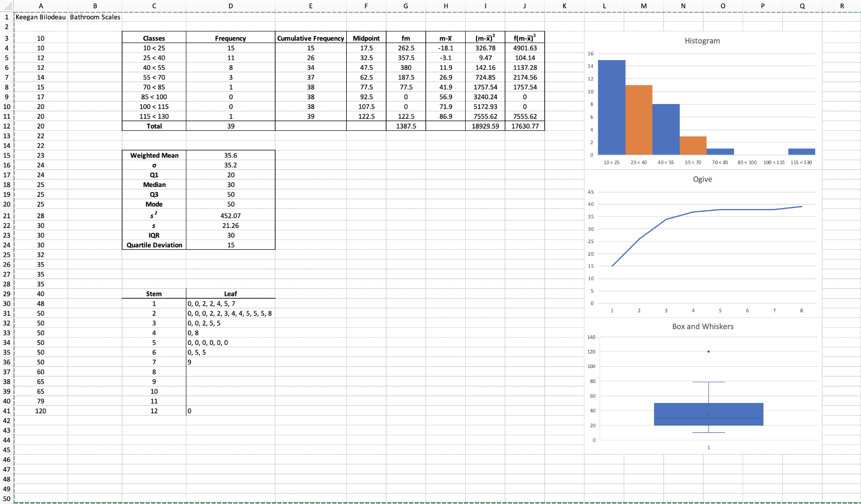This screenshot has width=861, height=504.
Task: Select the class cell 55 < 70
Action: coord(154,78)
